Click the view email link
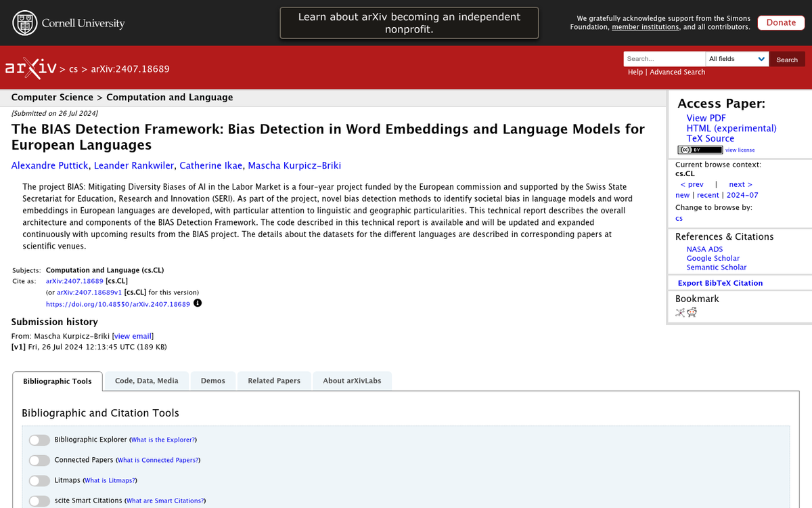 [133, 336]
